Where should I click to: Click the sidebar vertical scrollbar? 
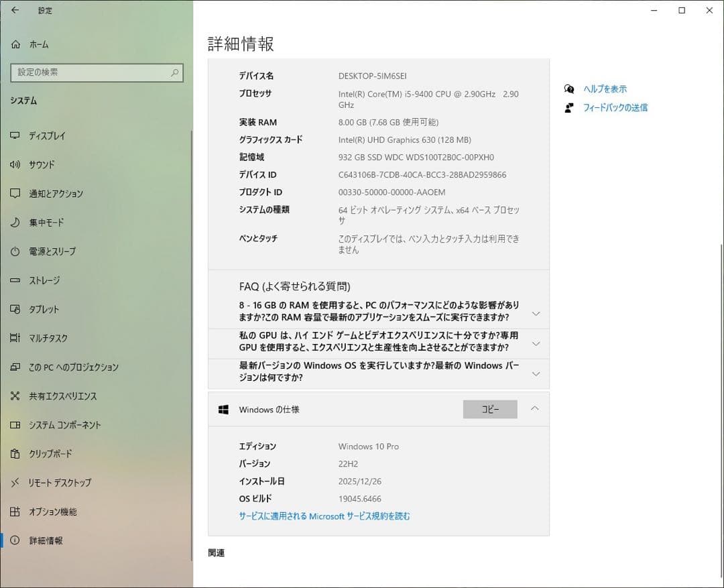pyautogui.click(x=191, y=345)
